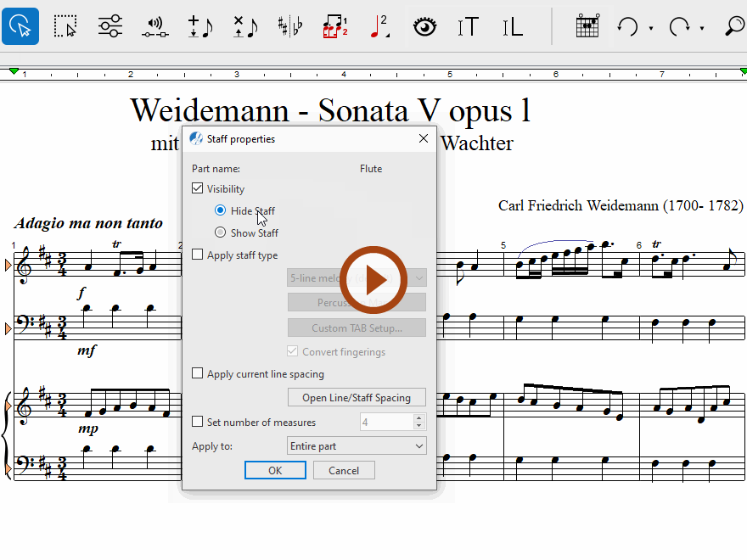Expand the redo history dropdown arrow
Image resolution: width=747 pixels, height=560 pixels.
tap(702, 28)
